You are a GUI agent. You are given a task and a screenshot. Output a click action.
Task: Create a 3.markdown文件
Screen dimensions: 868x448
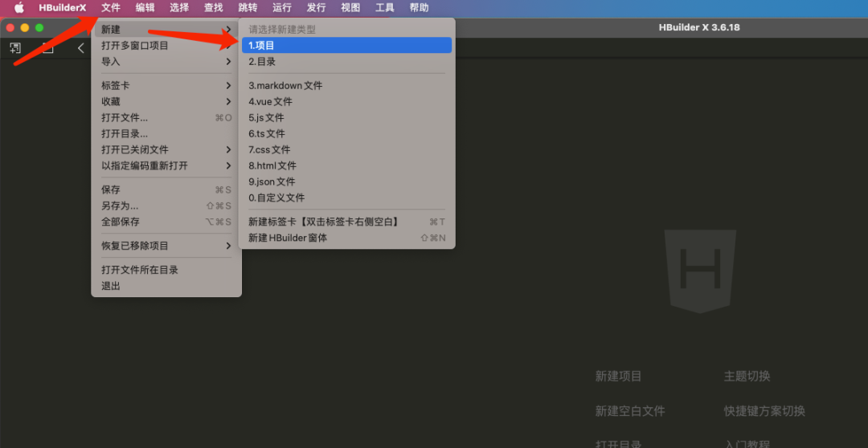click(346, 86)
